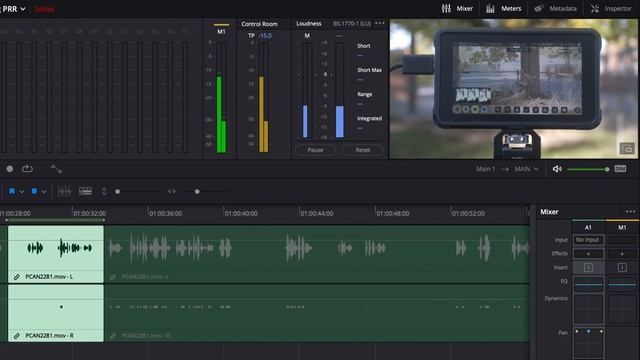Select the highlighted PCAN2281.mov - R clip
Image resolution: width=640 pixels, height=360 pixels.
click(x=56, y=313)
